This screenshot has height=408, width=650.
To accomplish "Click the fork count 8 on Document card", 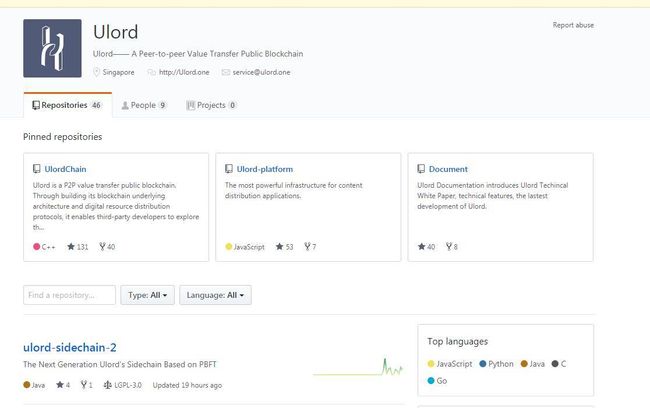I will click(x=452, y=247).
